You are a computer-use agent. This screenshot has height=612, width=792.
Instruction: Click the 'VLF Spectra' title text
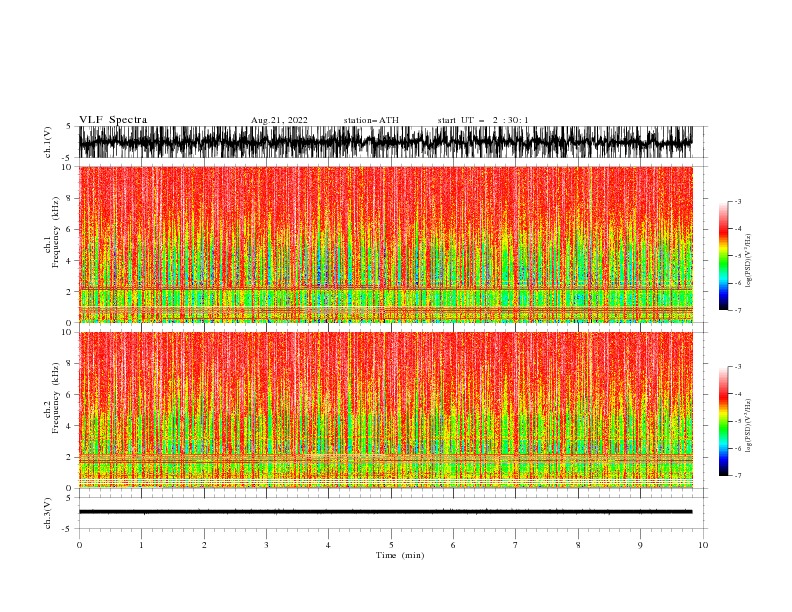click(x=113, y=120)
